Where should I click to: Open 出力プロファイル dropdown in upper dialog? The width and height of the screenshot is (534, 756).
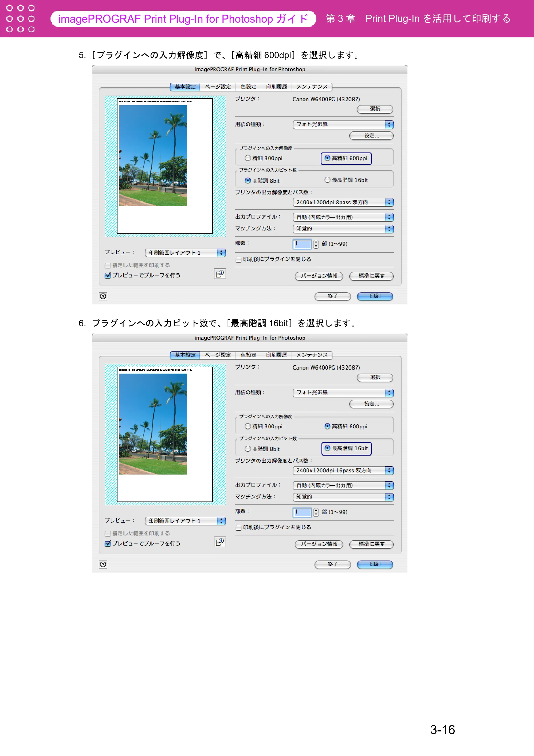tap(343, 217)
